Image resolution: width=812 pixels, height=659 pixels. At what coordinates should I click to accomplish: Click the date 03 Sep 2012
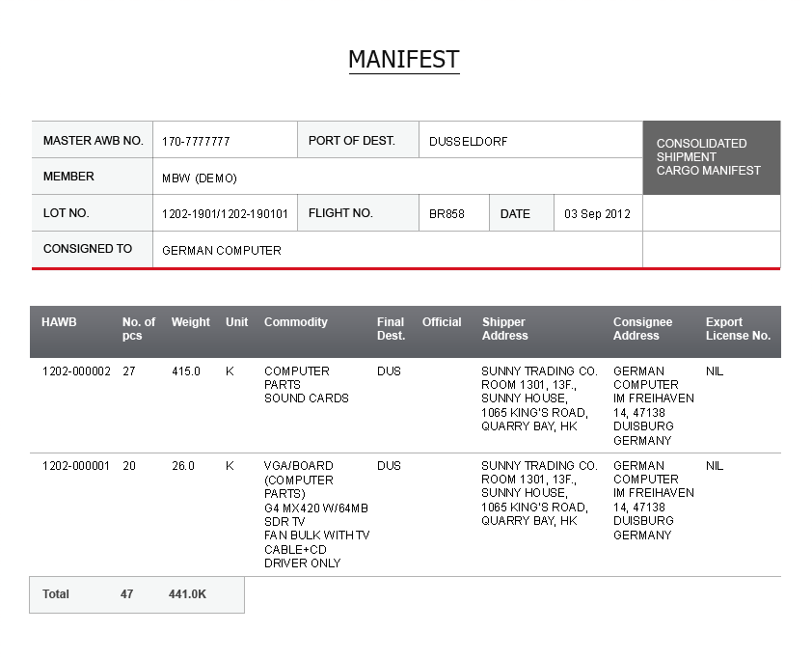click(597, 214)
